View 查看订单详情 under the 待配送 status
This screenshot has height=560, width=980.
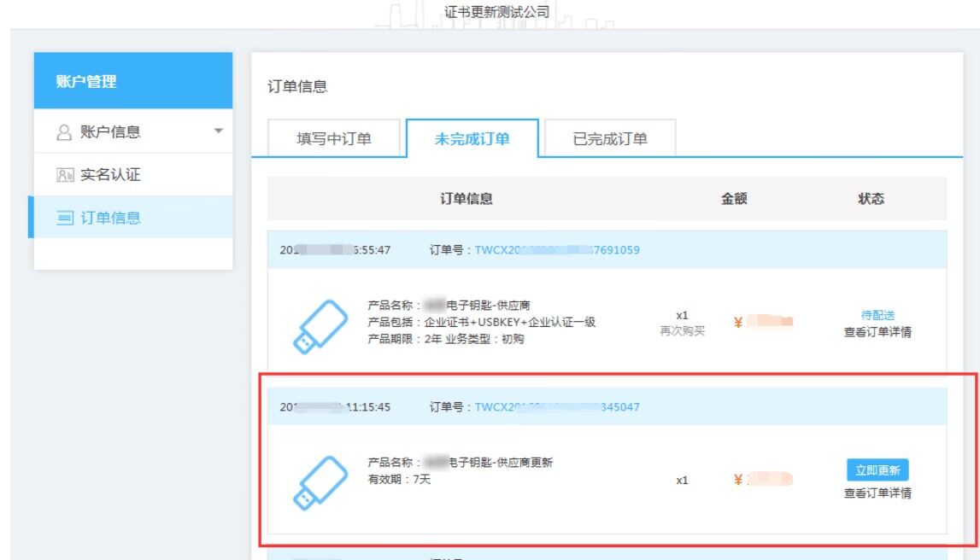coord(877,332)
